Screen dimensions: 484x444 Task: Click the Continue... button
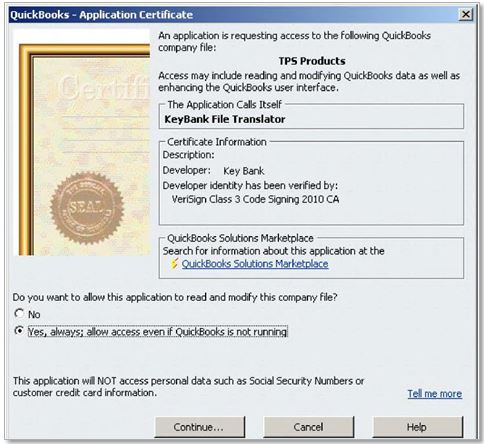click(200, 427)
